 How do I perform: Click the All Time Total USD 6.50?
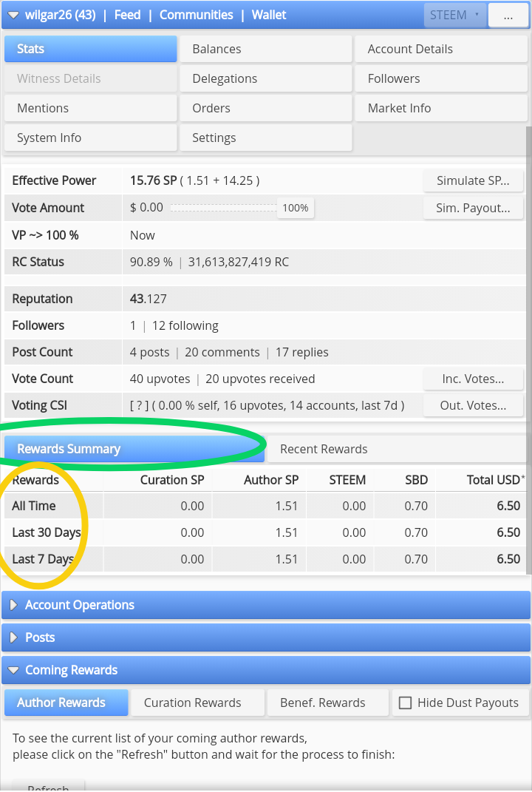click(x=508, y=506)
